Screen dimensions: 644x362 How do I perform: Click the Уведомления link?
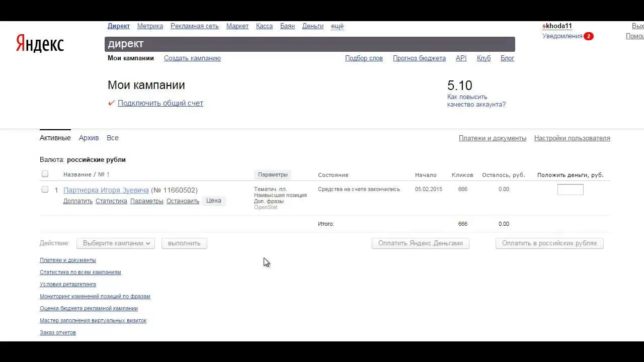click(x=562, y=36)
